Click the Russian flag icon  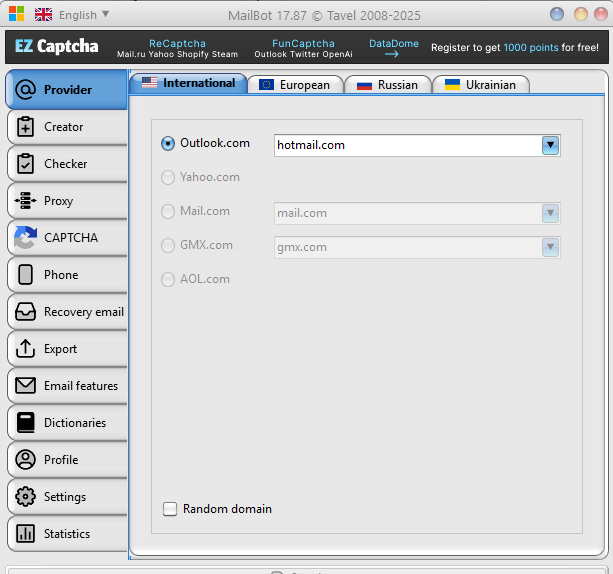[x=364, y=85]
